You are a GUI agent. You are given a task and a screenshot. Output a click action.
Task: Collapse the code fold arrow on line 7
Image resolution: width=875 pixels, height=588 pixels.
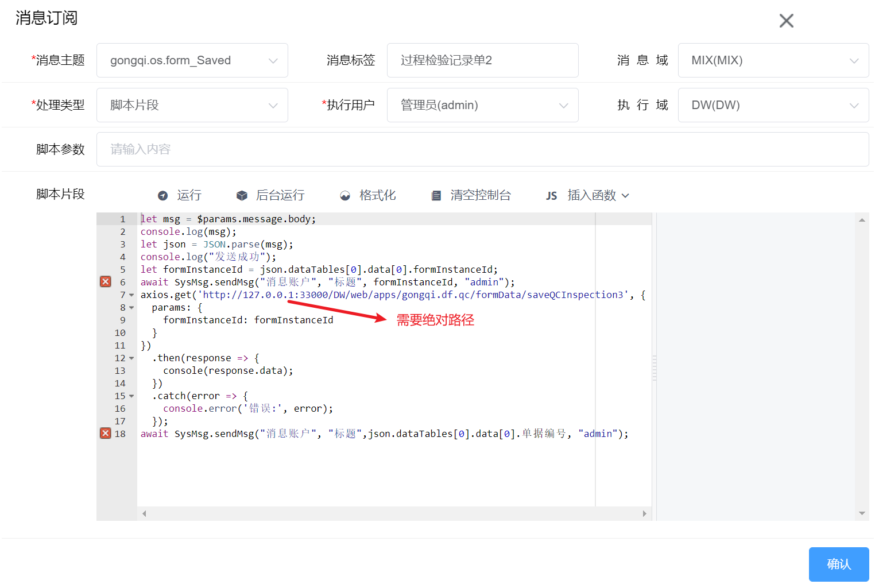(x=131, y=295)
